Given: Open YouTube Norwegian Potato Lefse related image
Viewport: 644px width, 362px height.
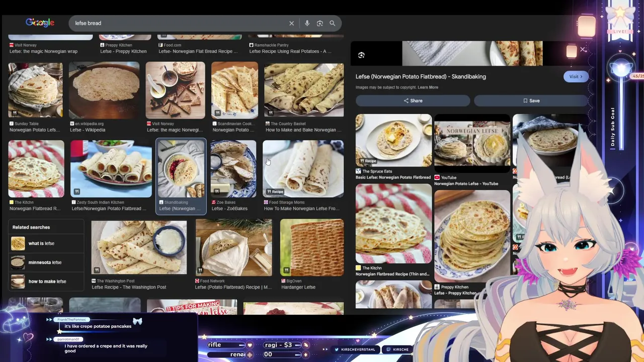Looking at the screenshot, I should 472,143.
